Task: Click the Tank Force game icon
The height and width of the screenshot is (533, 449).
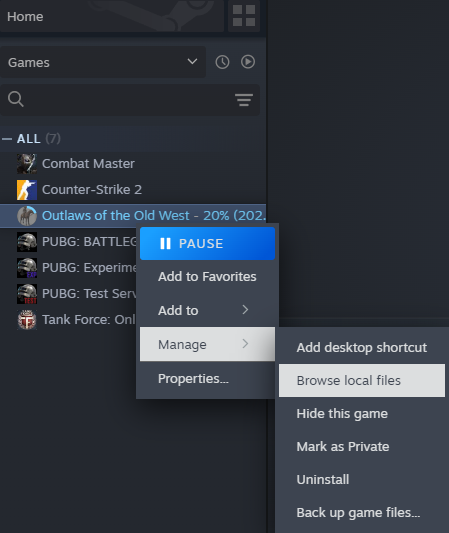Action: (27, 320)
